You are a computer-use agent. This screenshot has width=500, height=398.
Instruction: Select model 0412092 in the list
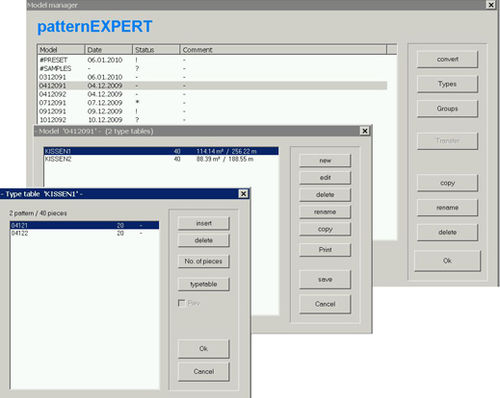pyautogui.click(x=212, y=94)
